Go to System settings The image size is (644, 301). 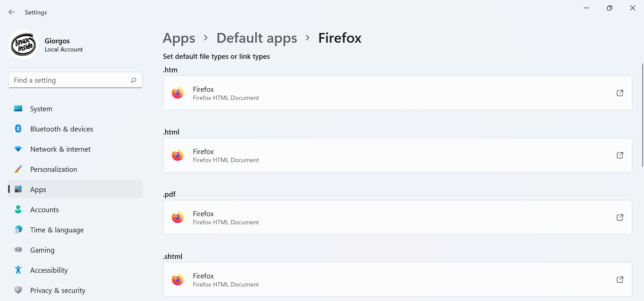pyautogui.click(x=75, y=109)
